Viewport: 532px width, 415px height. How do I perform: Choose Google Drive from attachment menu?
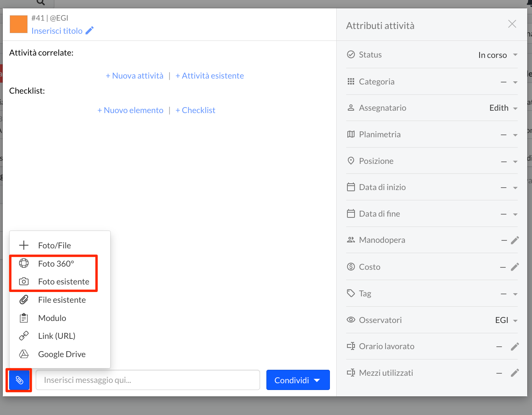(x=60, y=354)
